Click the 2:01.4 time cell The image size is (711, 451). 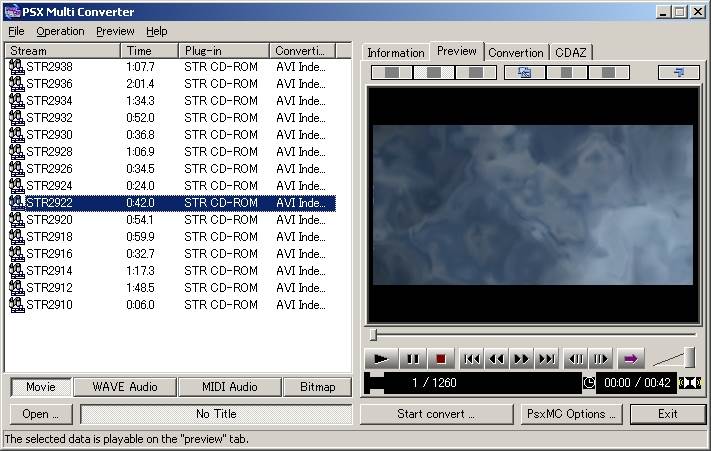[140, 84]
